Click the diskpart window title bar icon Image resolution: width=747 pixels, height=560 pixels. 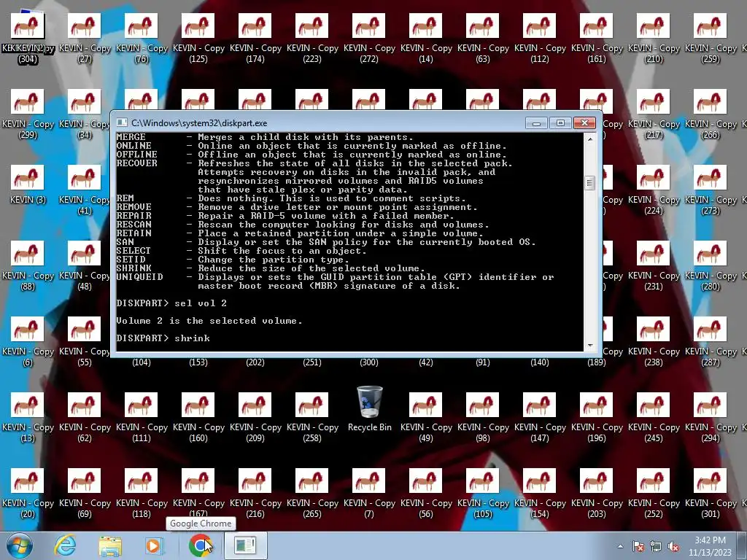pyautogui.click(x=122, y=122)
